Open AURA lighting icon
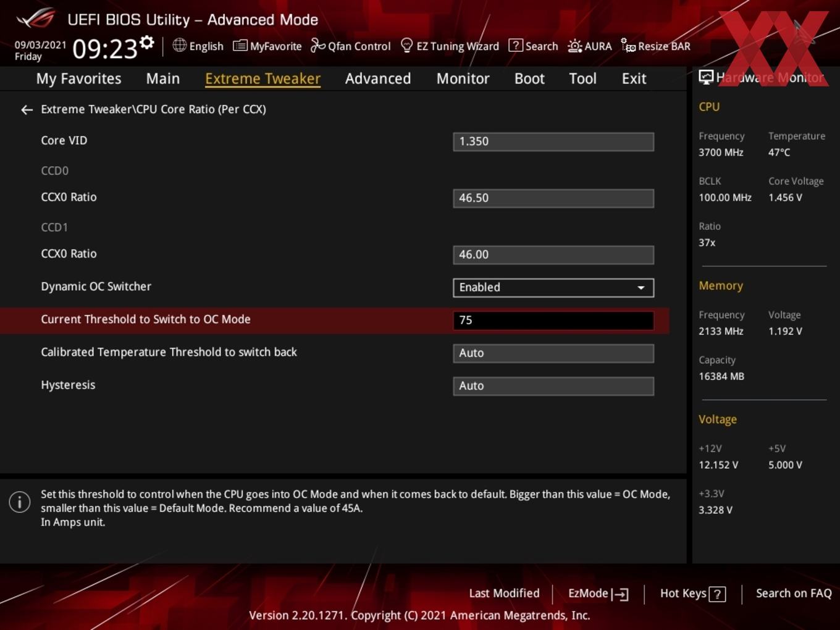 [x=574, y=46]
